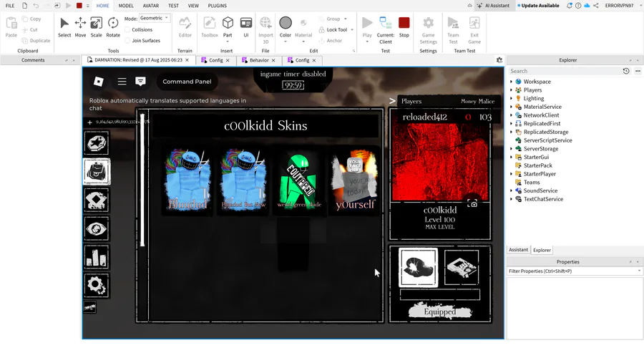
Task: Switch to the AVATAR ribbon tab
Action: (x=151, y=6)
